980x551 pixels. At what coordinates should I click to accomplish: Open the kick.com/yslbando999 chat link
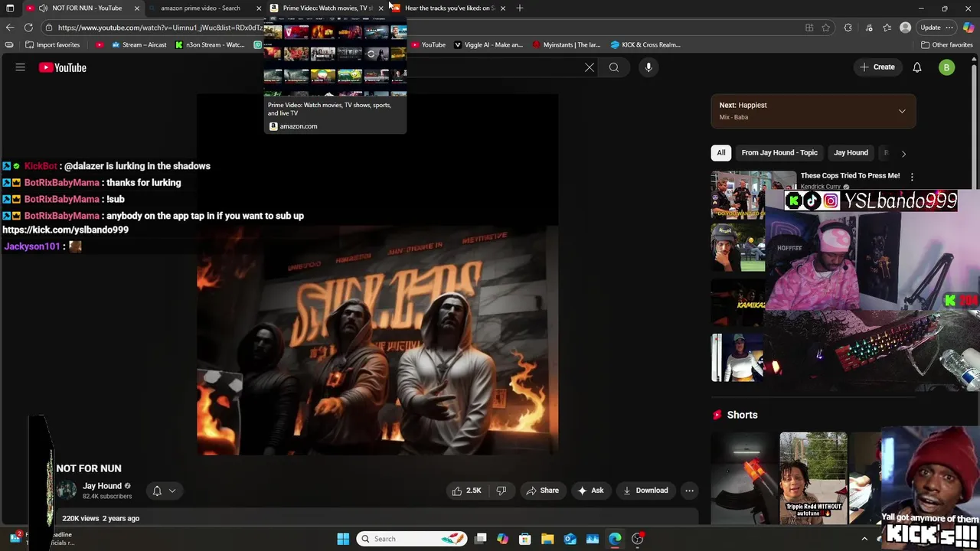tap(65, 230)
